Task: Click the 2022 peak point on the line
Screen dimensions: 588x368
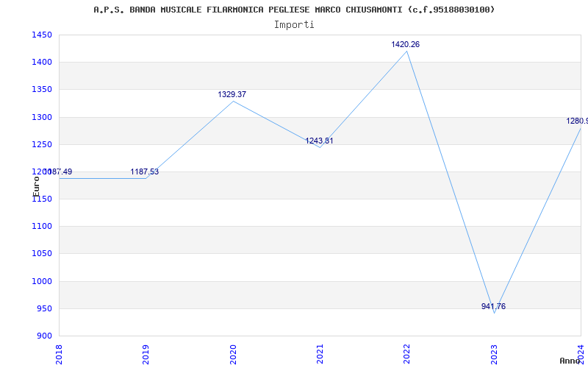Action: (x=407, y=51)
